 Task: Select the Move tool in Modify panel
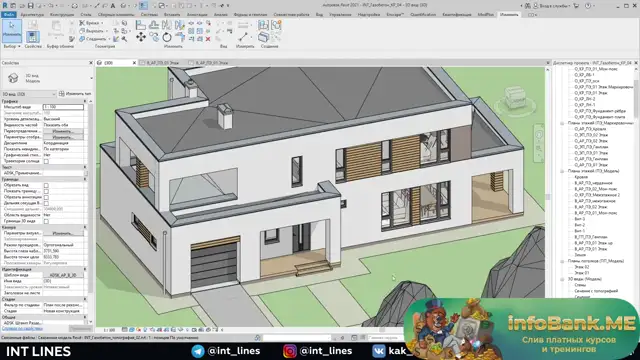[141, 37]
